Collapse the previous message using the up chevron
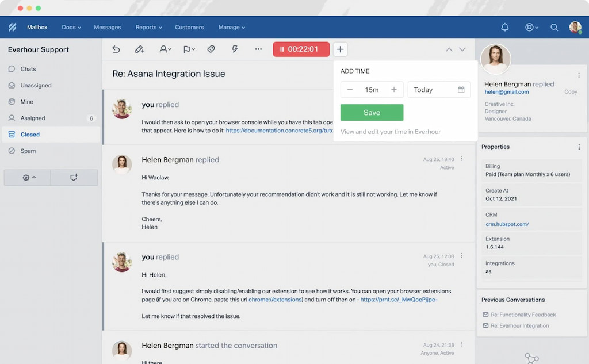 coord(449,49)
